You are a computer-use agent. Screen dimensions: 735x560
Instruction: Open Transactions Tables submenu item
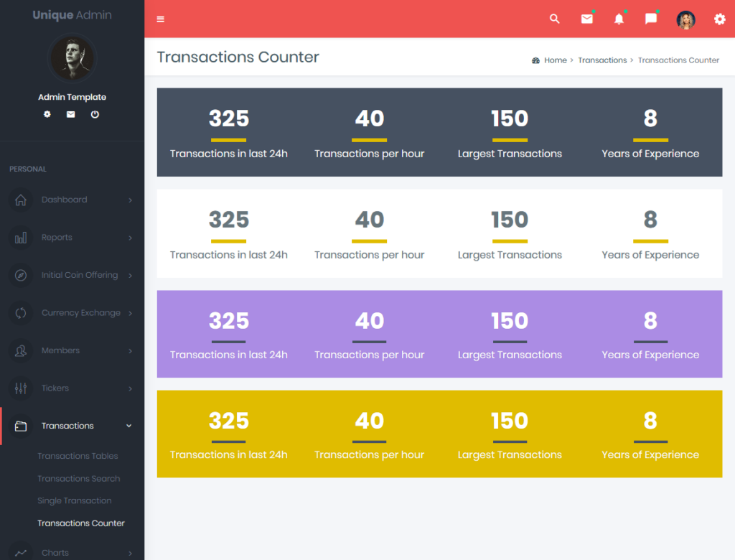tap(78, 456)
